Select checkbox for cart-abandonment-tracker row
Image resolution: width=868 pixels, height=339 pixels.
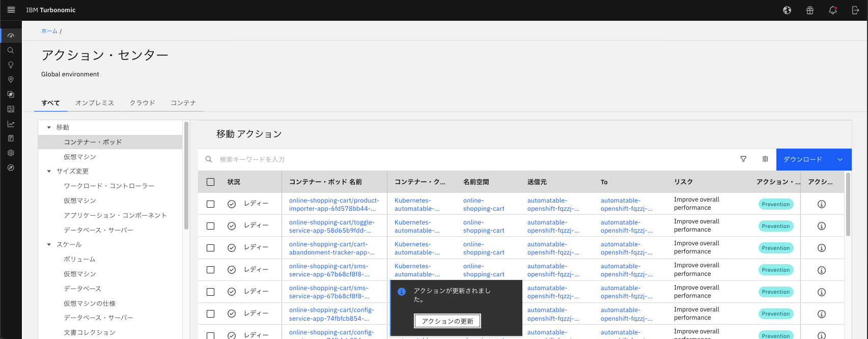(211, 248)
